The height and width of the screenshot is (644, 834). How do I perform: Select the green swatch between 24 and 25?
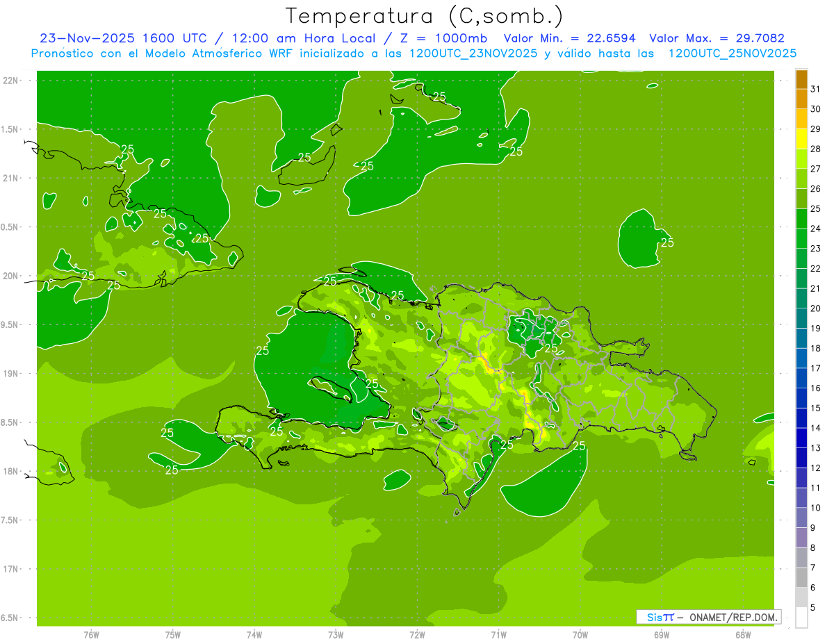click(801, 219)
